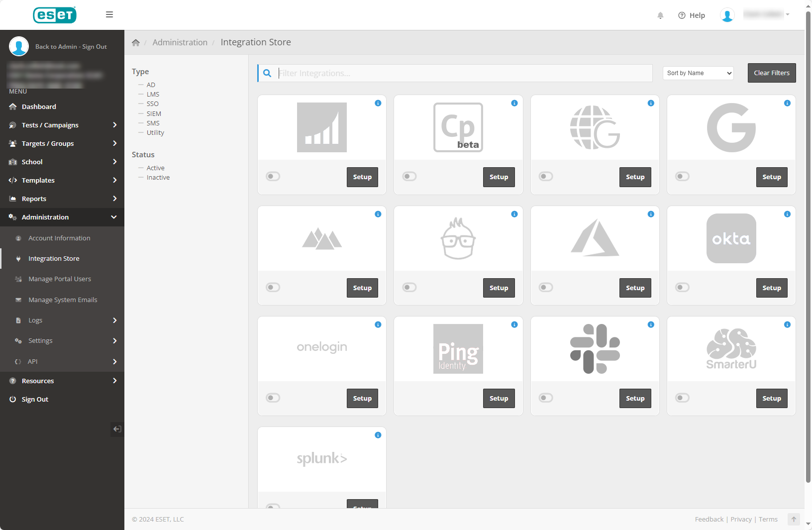The width and height of the screenshot is (812, 530).
Task: Collapse sidebar using arrow icon
Action: click(117, 429)
